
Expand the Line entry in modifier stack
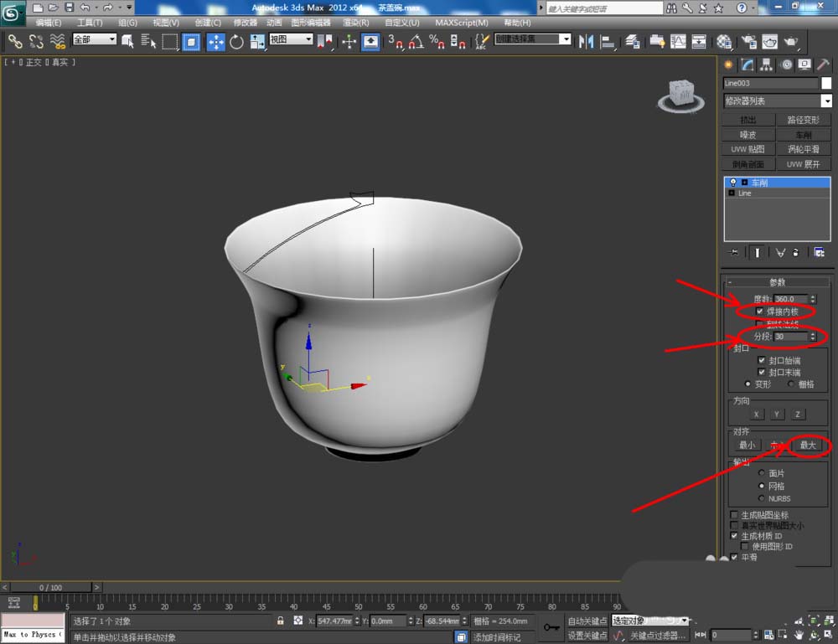(x=732, y=193)
